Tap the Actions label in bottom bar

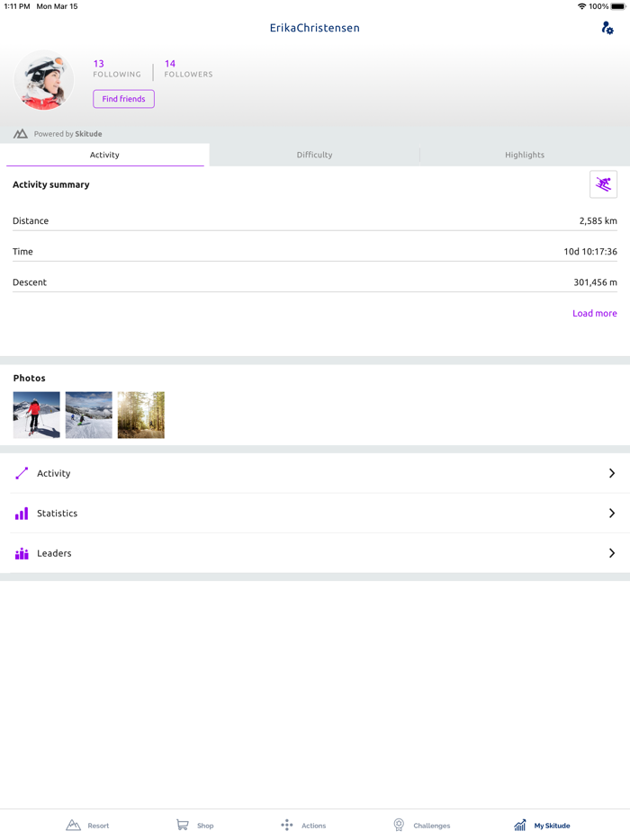coord(314,826)
